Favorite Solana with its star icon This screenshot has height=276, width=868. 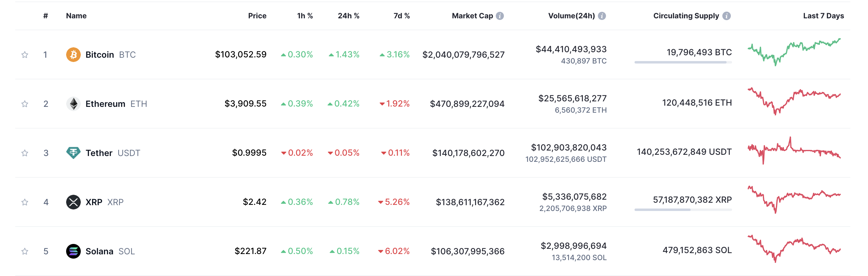coord(25,251)
